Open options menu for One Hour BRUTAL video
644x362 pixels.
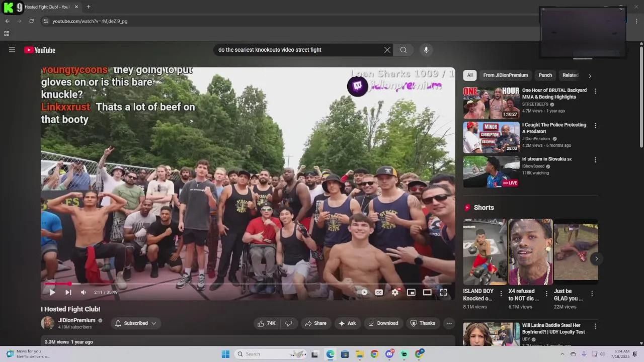tap(595, 91)
